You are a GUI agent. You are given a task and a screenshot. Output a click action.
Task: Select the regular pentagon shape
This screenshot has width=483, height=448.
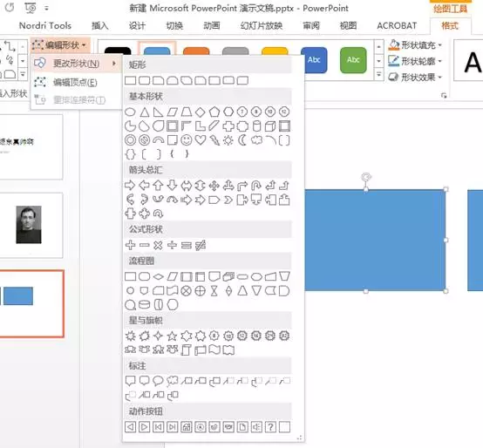pos(214,112)
